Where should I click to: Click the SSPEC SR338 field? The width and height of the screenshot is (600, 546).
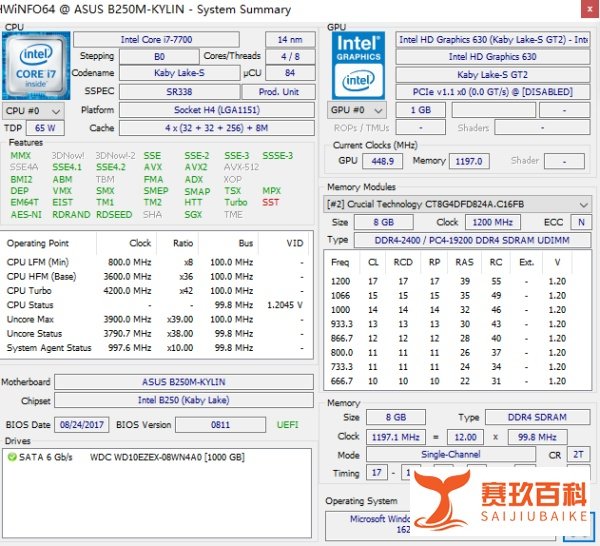point(179,92)
